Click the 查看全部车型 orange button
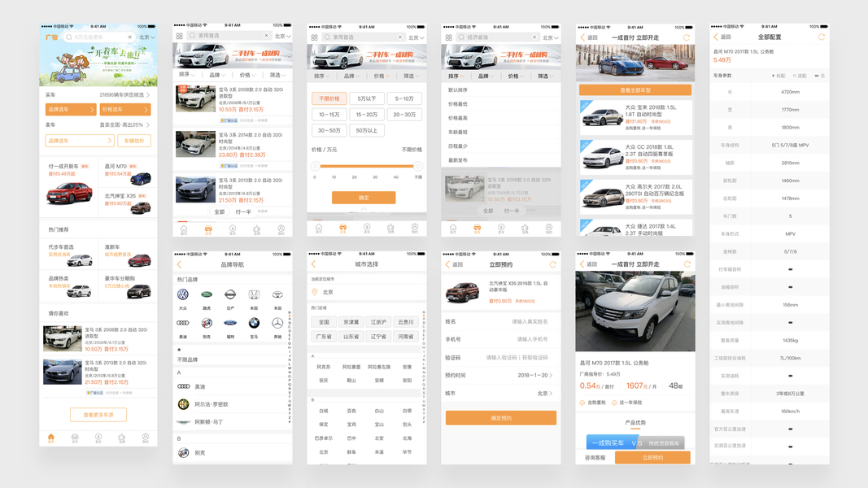This screenshot has height=488, width=868. pos(635,89)
